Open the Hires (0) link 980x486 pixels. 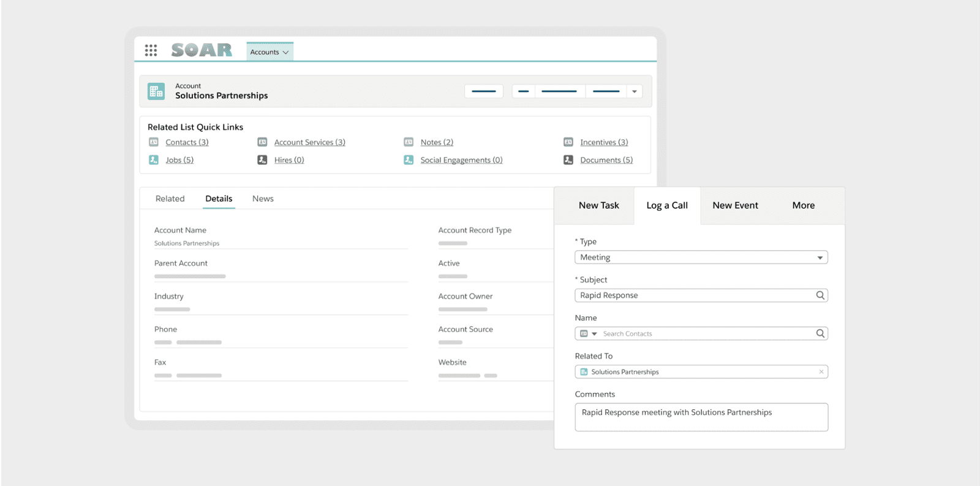289,160
